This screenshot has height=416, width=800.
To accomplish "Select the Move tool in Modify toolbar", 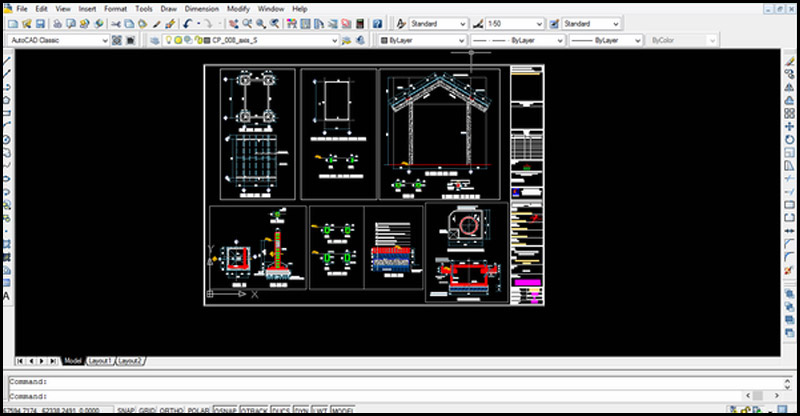I will [x=789, y=126].
